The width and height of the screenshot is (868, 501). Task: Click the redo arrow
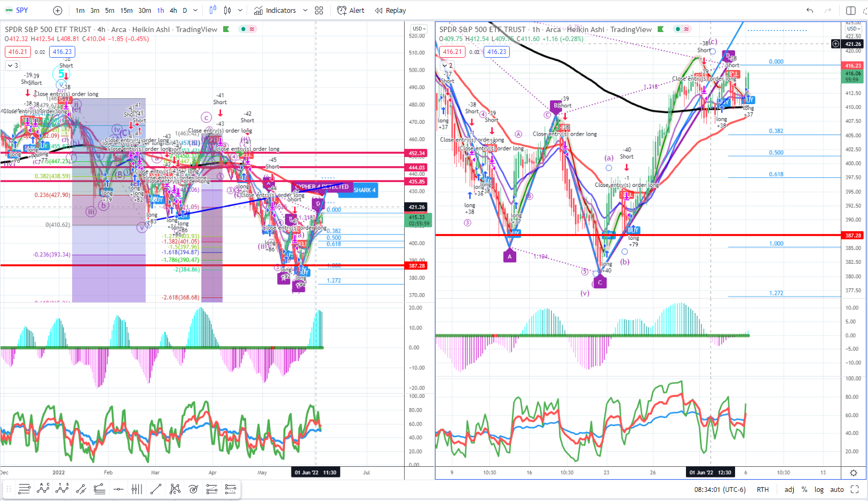tap(828, 11)
